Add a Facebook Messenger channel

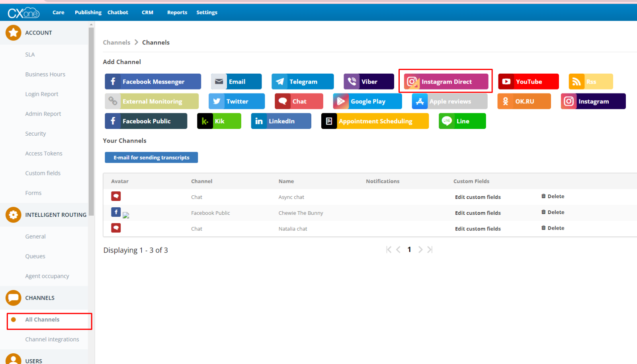(153, 82)
